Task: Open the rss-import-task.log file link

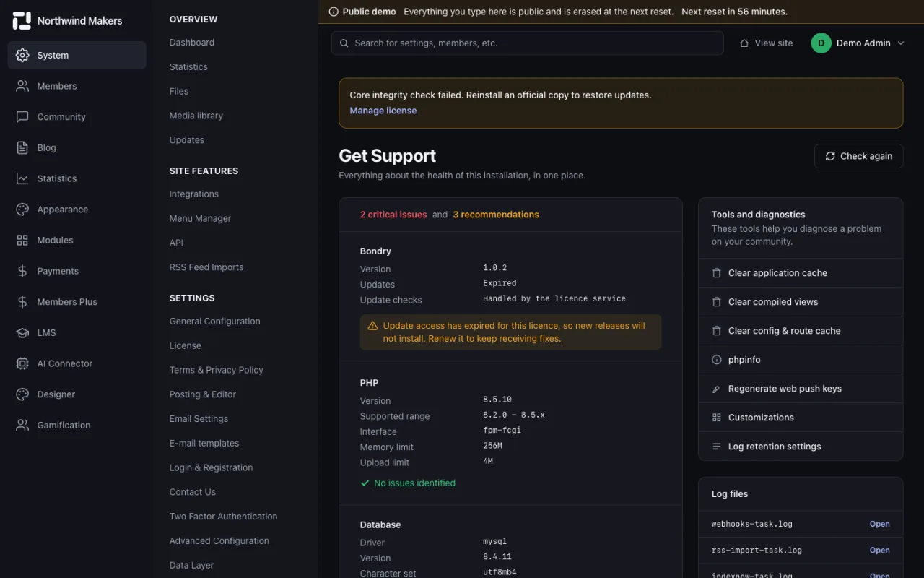Action: click(x=879, y=550)
